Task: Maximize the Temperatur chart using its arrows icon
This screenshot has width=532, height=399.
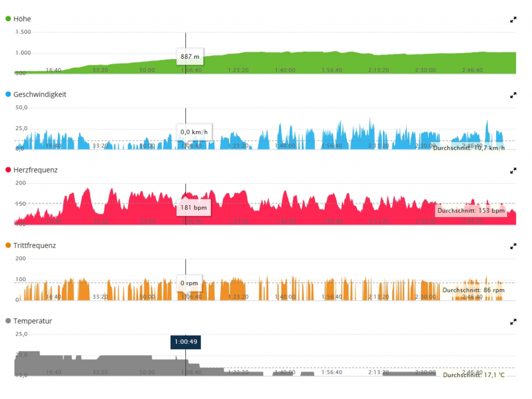Action: click(x=513, y=322)
